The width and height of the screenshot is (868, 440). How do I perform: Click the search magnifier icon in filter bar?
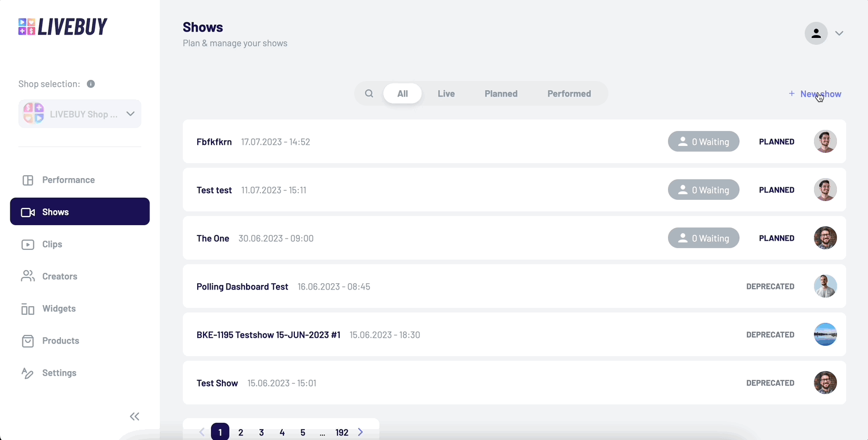369,94
